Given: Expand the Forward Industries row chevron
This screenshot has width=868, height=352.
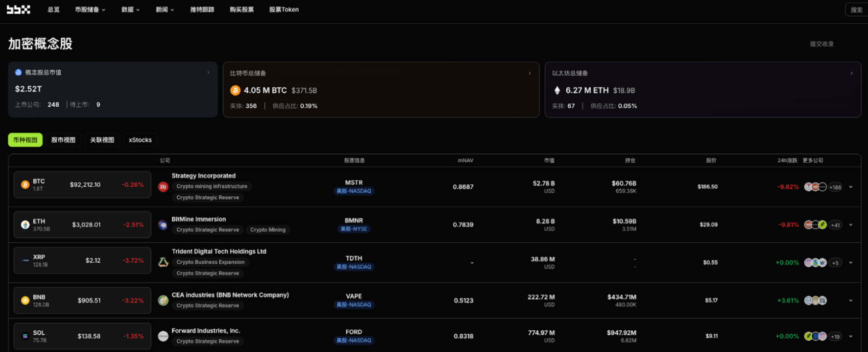Looking at the screenshot, I should [x=851, y=336].
